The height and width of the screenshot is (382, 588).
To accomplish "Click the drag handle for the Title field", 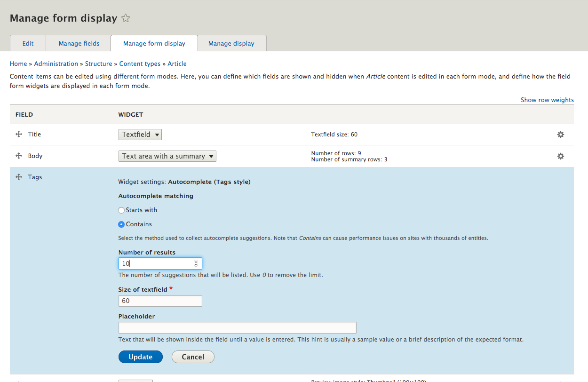I will tap(18, 134).
